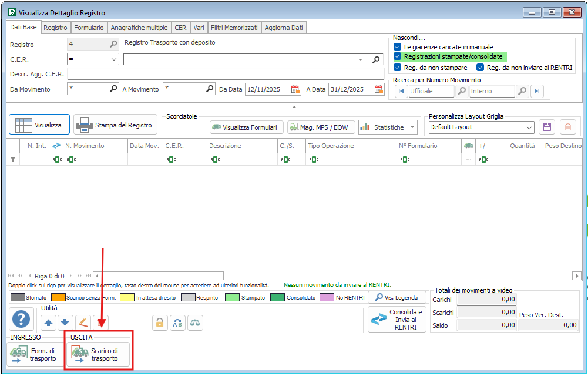This screenshot has height=376, width=588.
Task: Click the balance scales icon
Action: click(x=194, y=322)
